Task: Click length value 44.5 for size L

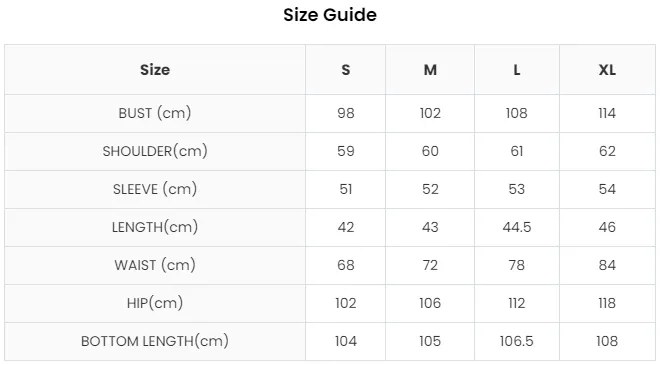Action: pyautogui.click(x=517, y=227)
